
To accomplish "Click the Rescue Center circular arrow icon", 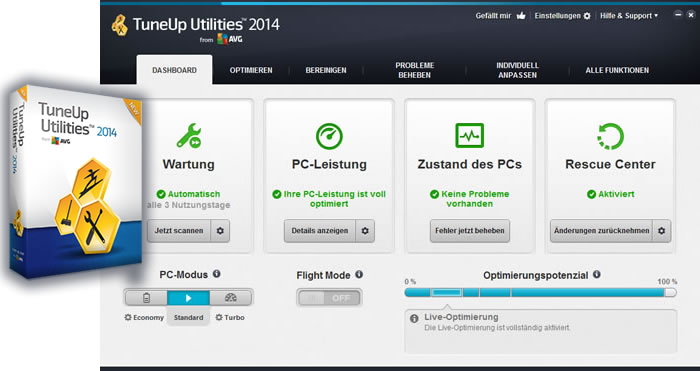I will point(610,136).
